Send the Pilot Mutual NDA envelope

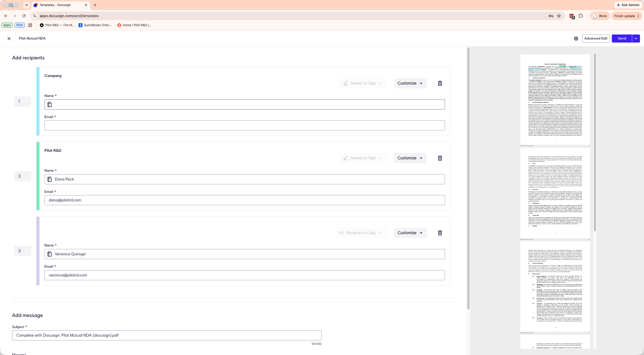point(622,39)
